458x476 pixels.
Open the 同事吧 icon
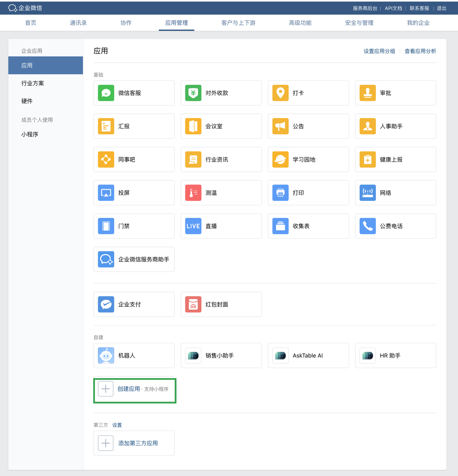(x=106, y=160)
